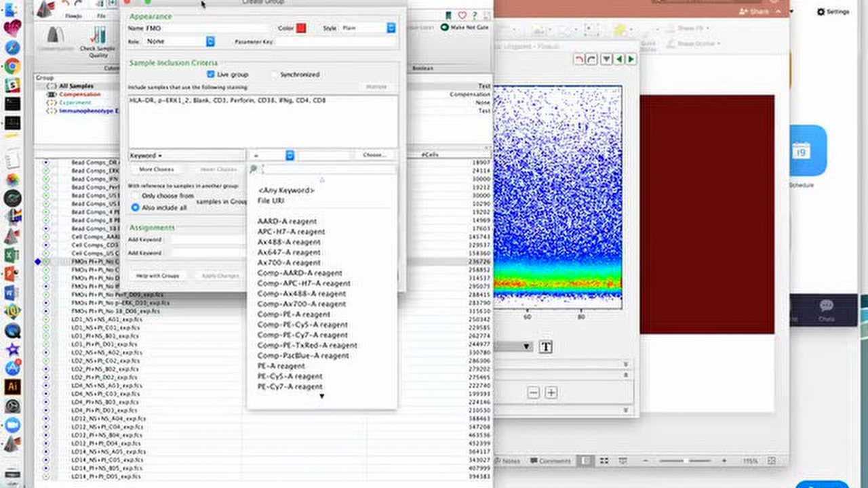Click the Check Sample Quality icon

pyautogui.click(x=97, y=35)
